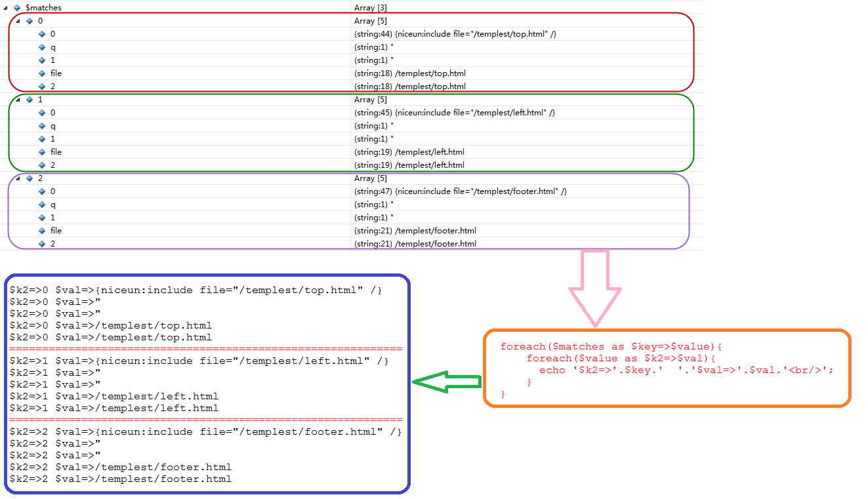The height and width of the screenshot is (499, 868).
Task: Select the 'Array [5]' value of sub-array 0
Action: [x=371, y=21]
